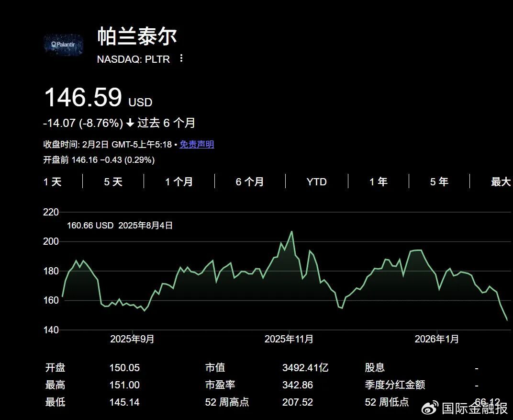Select the 5 年 range tab

[439, 182]
